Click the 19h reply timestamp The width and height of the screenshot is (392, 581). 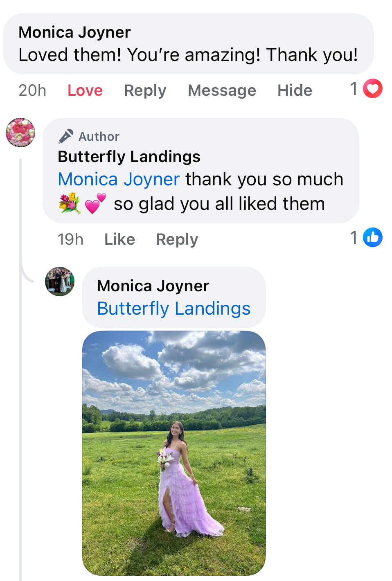coord(70,239)
